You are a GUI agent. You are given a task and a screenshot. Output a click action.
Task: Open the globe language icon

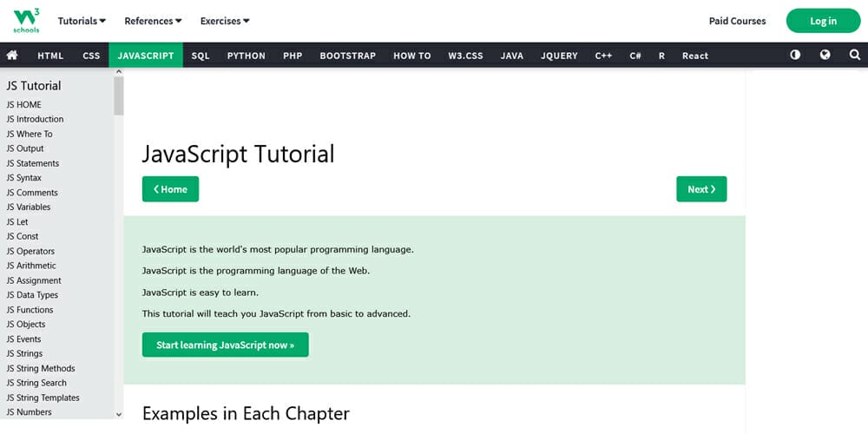pyautogui.click(x=825, y=55)
